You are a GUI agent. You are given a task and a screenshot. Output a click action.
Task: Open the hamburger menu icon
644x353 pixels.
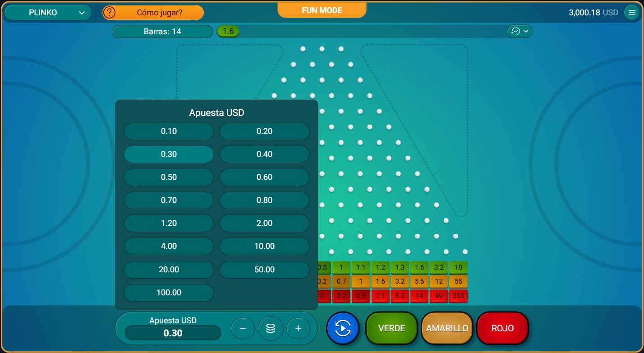pos(631,13)
